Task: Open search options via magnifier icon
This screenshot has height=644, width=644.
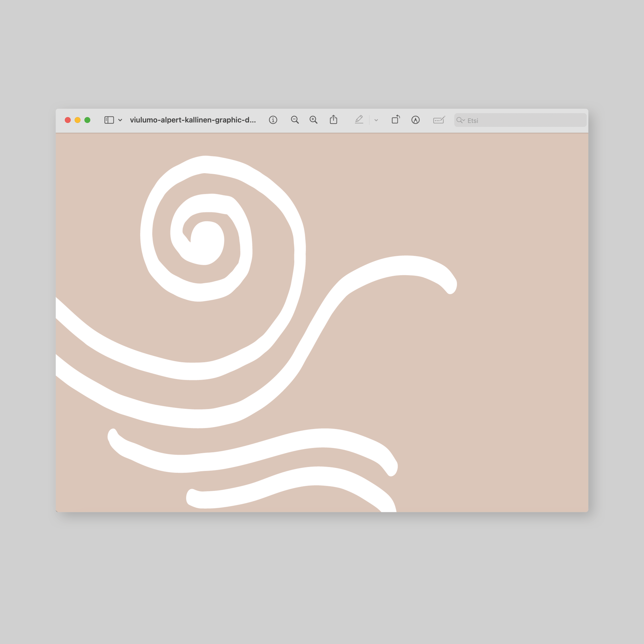Action: point(460,120)
